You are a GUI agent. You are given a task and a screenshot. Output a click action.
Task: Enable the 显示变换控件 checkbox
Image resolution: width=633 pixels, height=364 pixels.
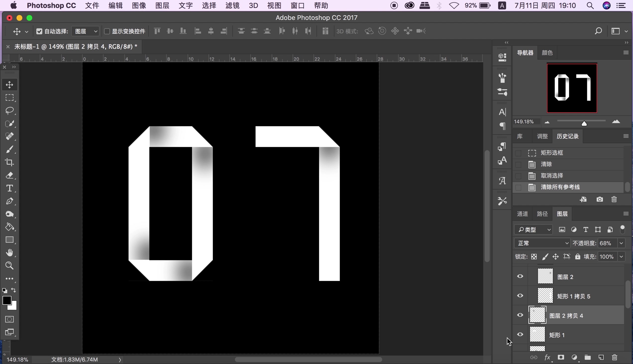(107, 31)
